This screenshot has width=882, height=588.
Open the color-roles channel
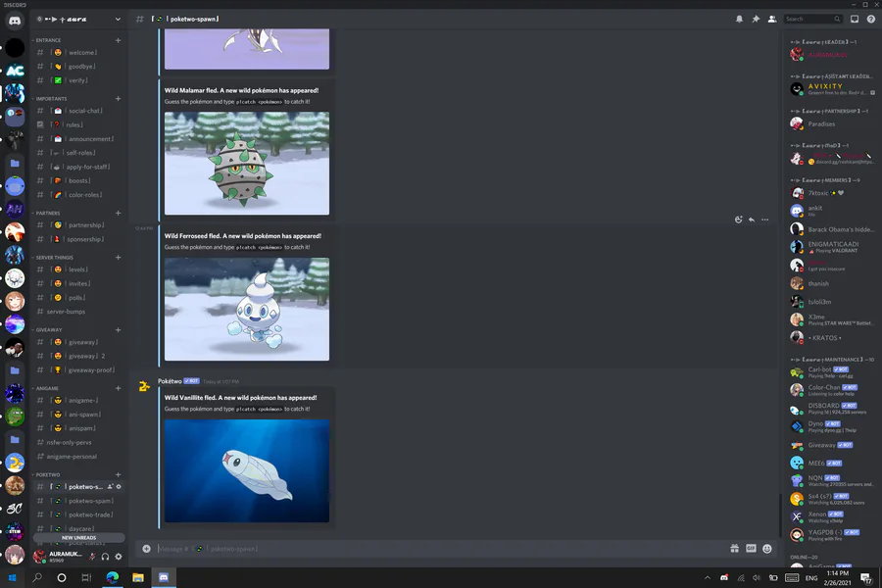[78, 195]
